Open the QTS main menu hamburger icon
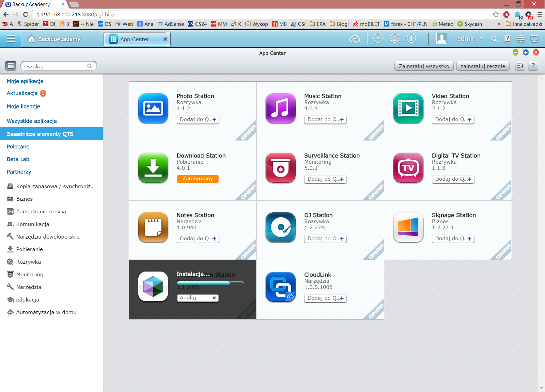 11,39
